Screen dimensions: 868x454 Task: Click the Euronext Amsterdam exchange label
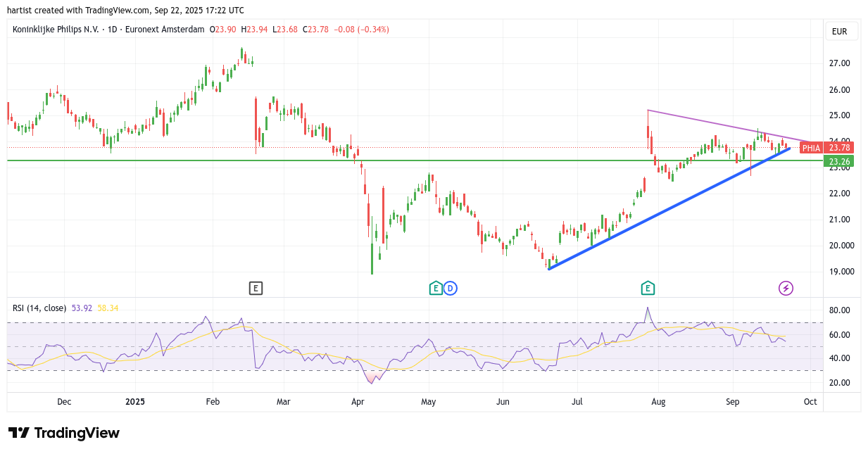164,30
